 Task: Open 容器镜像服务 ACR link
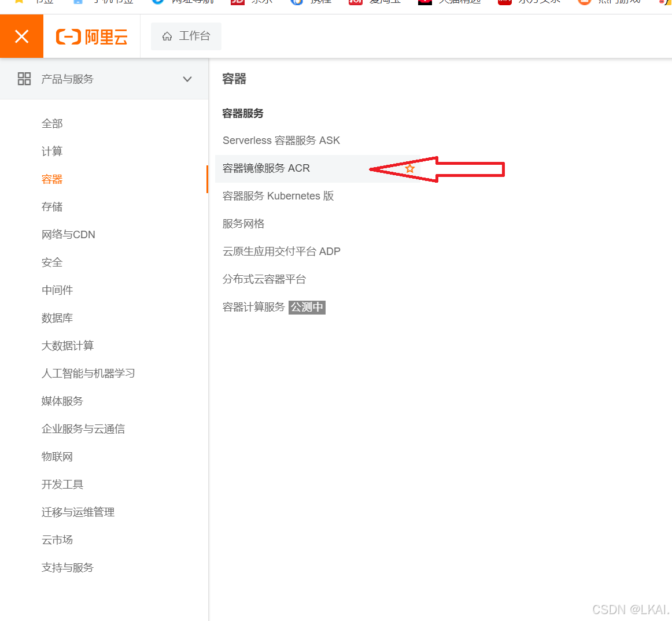266,168
